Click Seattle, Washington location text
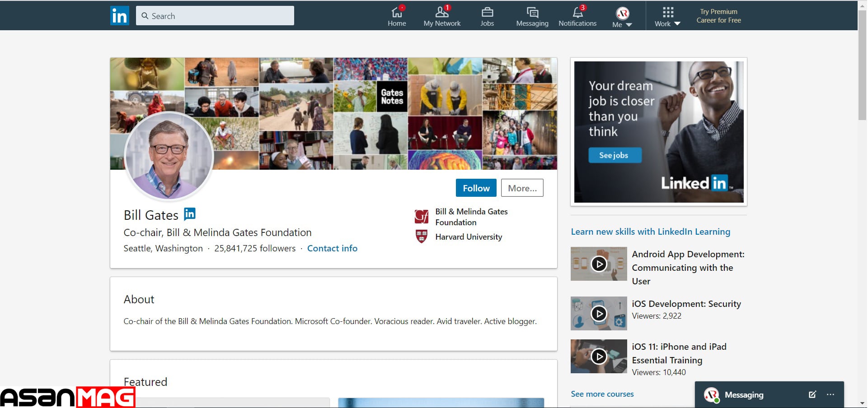Viewport: 868px width, 408px height. tap(163, 248)
